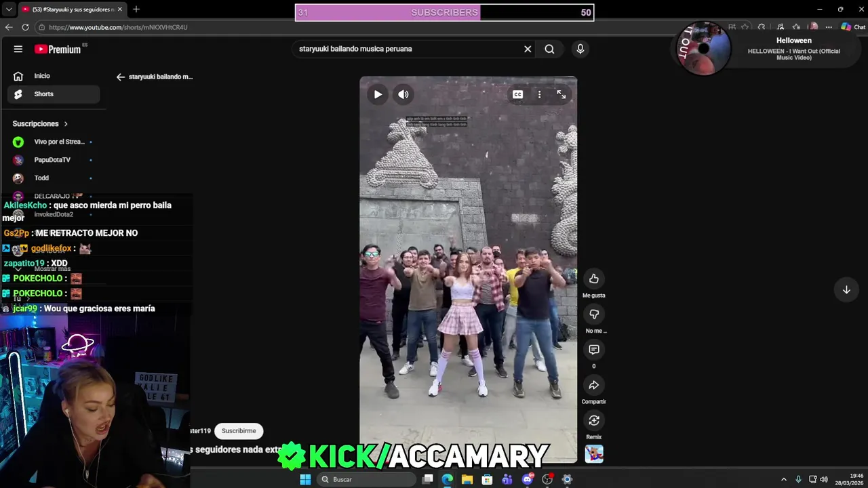This screenshot has width=868, height=488.
Task: Open Settings gear from the taskbar
Action: point(567,479)
